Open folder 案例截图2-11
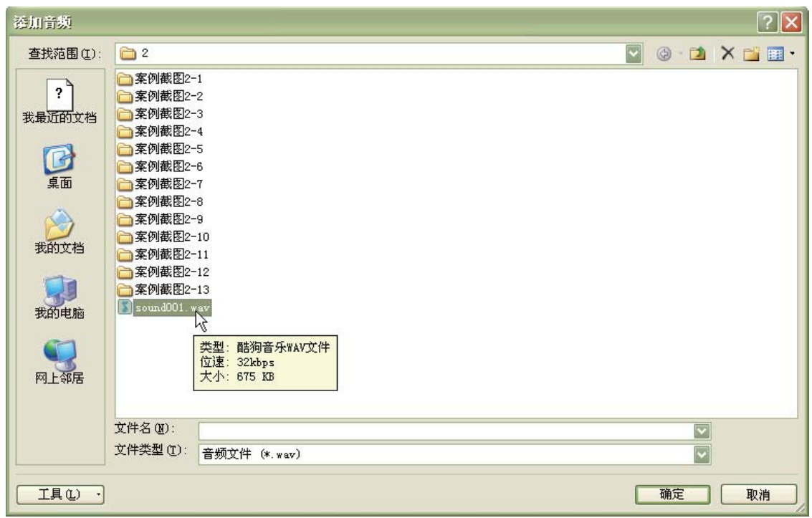Image resolution: width=812 pixels, height=518 pixels. coord(163,254)
